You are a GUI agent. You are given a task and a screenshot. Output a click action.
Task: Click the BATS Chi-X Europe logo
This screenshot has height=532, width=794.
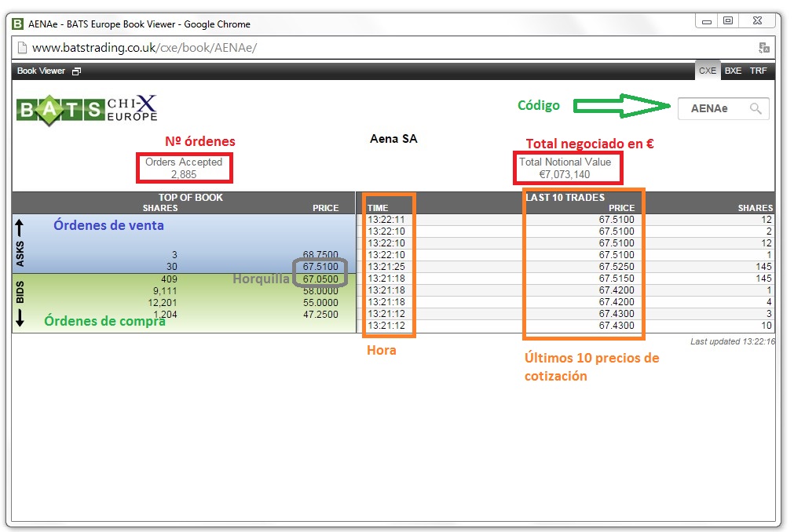pyautogui.click(x=87, y=109)
